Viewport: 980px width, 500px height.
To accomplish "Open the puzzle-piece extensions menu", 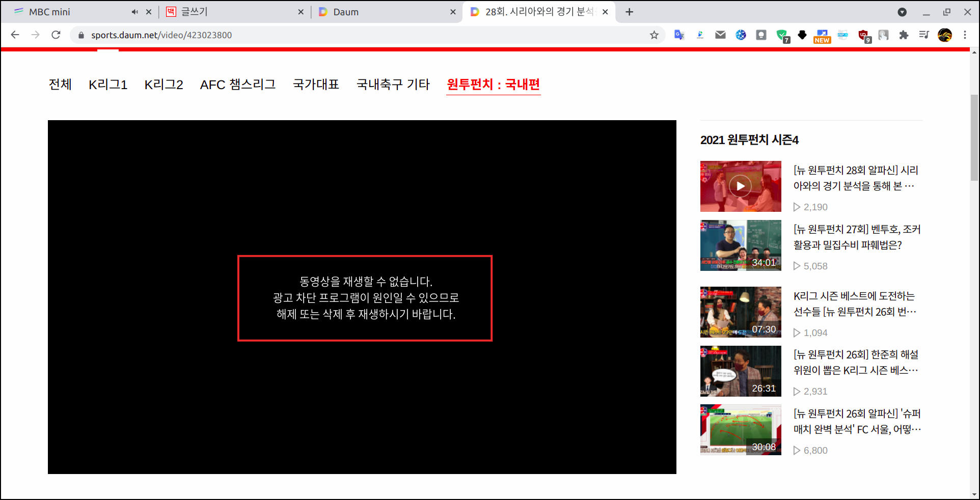I will [x=905, y=35].
